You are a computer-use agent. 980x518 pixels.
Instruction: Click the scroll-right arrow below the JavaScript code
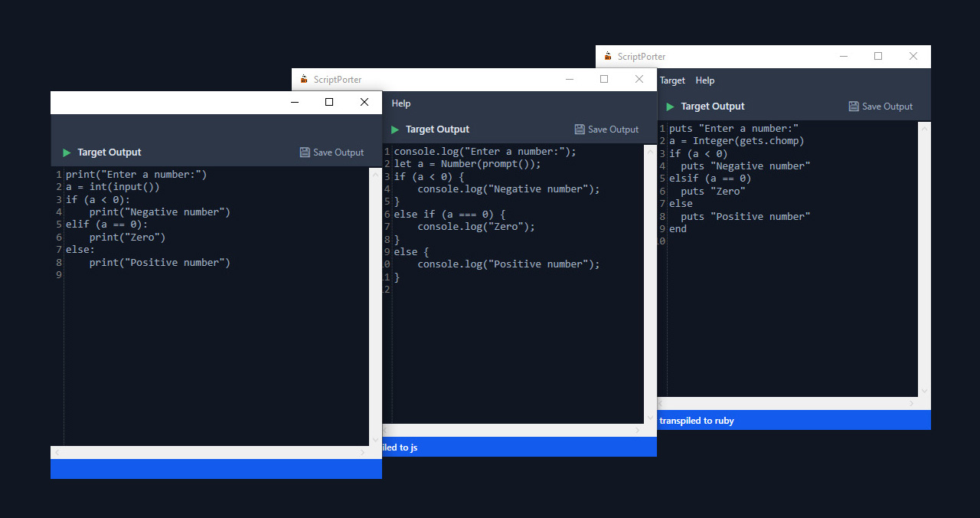(638, 430)
